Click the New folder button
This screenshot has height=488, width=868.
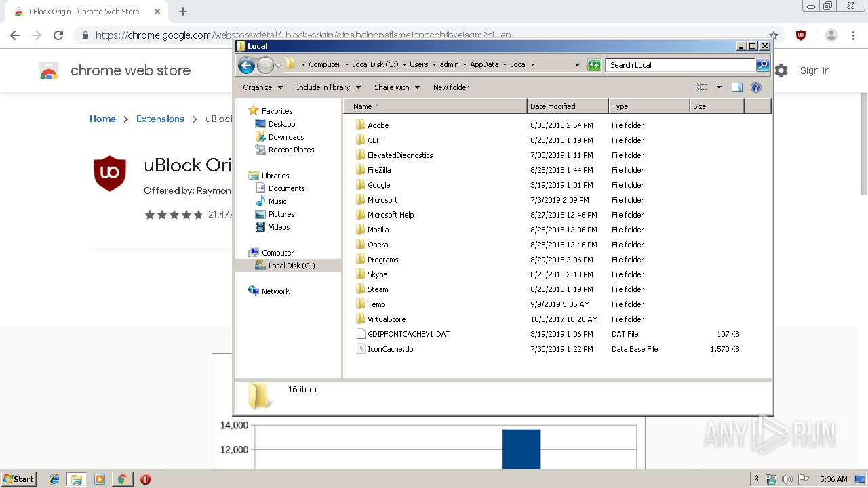451,87
